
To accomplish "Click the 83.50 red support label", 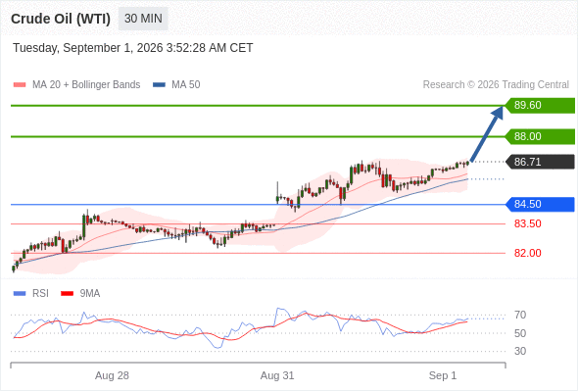I will coord(527,223).
